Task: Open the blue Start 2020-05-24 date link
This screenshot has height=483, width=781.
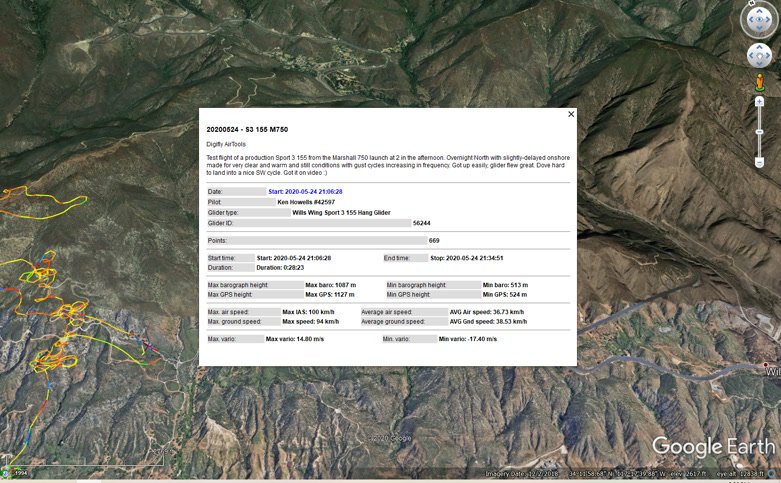Action: pos(305,191)
